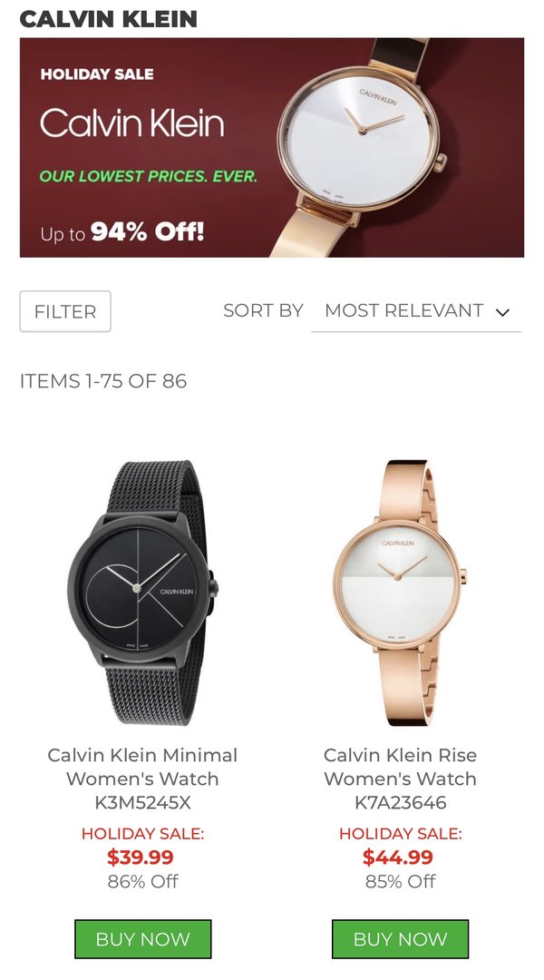Buy the Rise watch for $44.99
544x980 pixels.
[x=401, y=939]
